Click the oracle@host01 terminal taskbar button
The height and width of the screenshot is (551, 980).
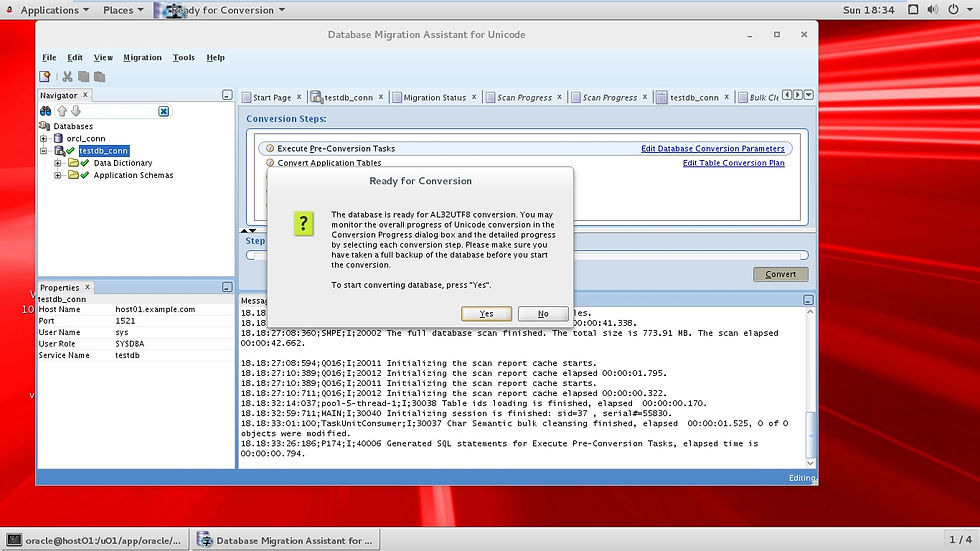(96, 540)
